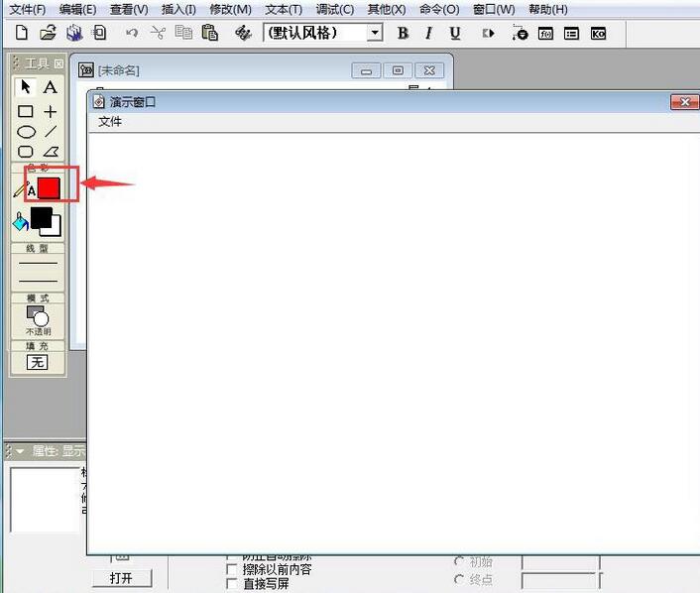The image size is (700, 593).
Task: Toggle Bold text formatting
Action: click(403, 33)
